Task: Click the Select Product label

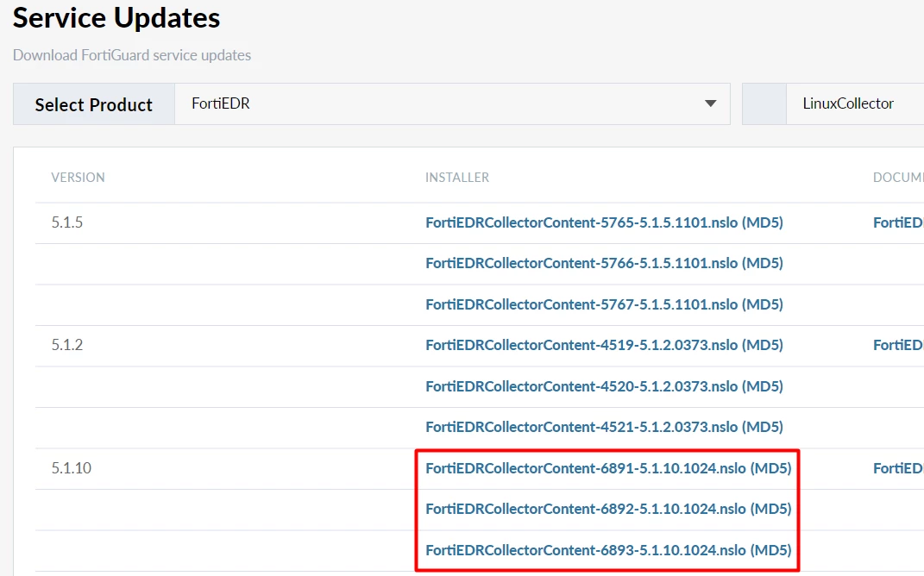Action: tap(94, 105)
